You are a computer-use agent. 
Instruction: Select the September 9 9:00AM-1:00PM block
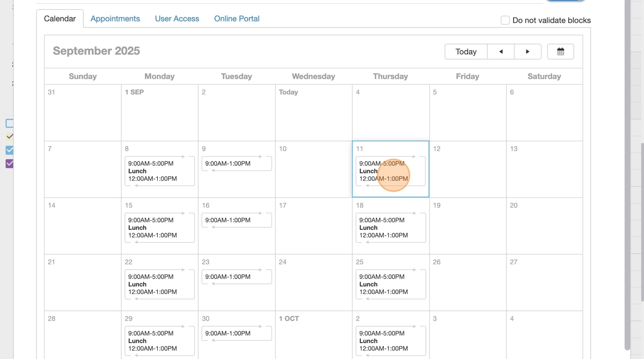(236, 164)
